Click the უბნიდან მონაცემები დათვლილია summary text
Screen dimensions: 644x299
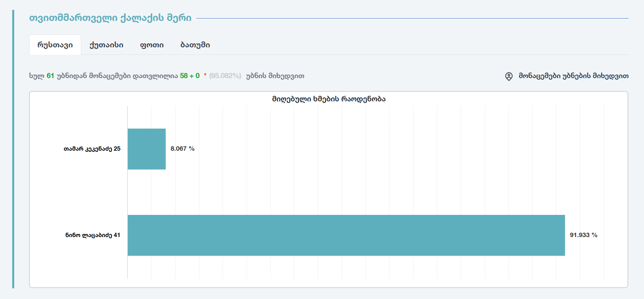pos(117,76)
